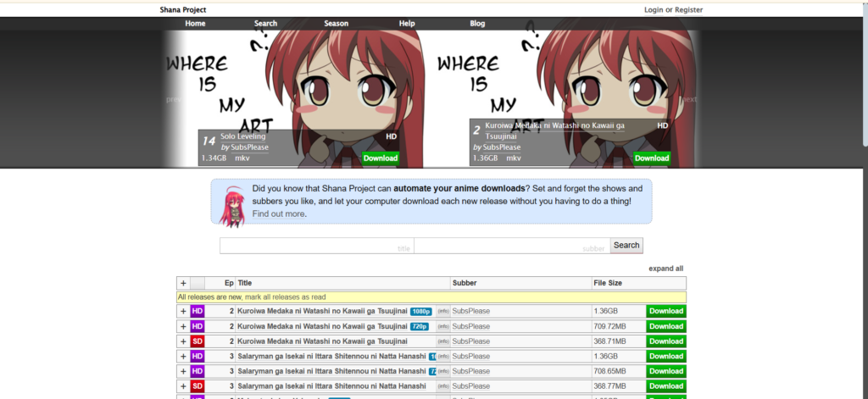Click the expand all link
The height and width of the screenshot is (399, 868).
pyautogui.click(x=666, y=269)
